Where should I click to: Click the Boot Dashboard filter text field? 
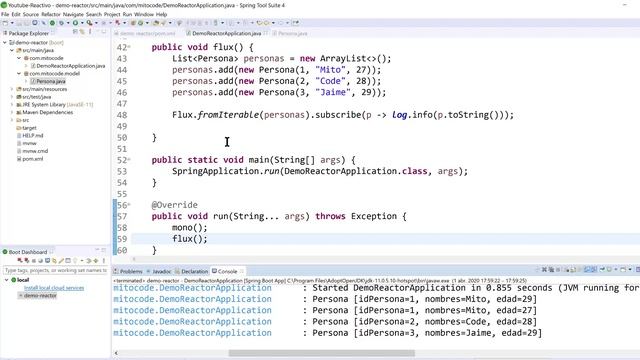point(55,270)
